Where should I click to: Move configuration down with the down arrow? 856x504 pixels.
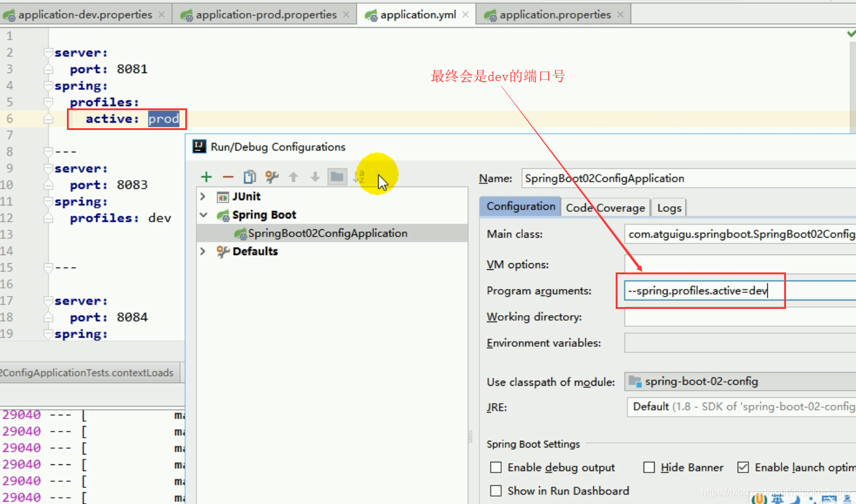tap(315, 177)
